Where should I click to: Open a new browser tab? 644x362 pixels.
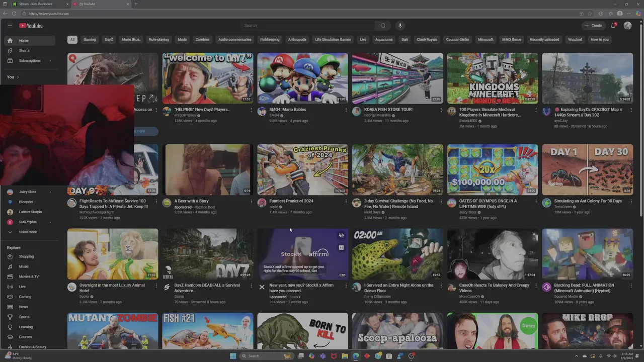pyautogui.click(x=135, y=4)
